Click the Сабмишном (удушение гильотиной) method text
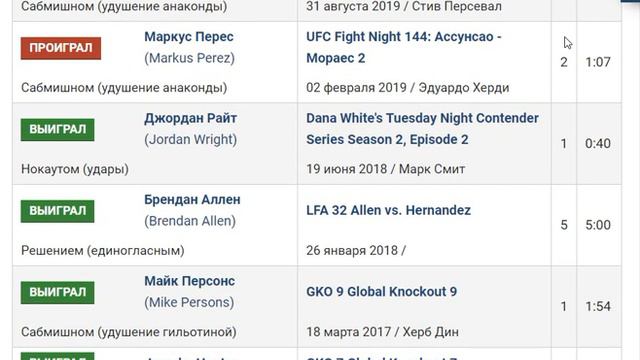The width and height of the screenshot is (640, 360). click(129, 332)
